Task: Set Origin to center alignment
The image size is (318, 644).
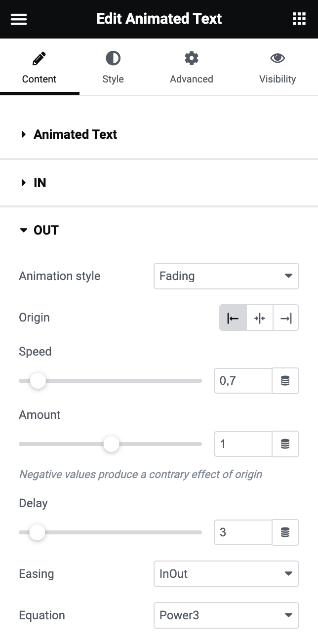Action: click(260, 318)
